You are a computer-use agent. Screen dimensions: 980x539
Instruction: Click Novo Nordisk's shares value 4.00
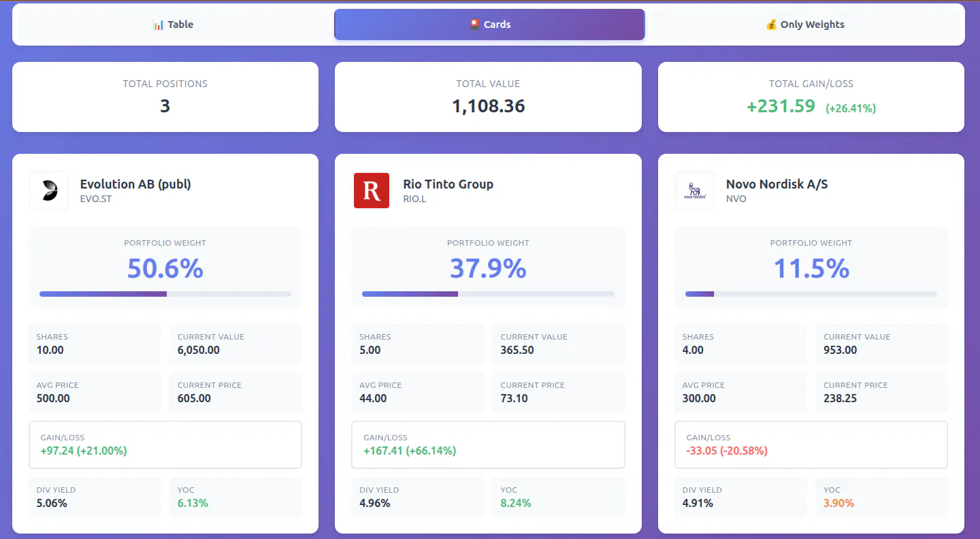693,350
